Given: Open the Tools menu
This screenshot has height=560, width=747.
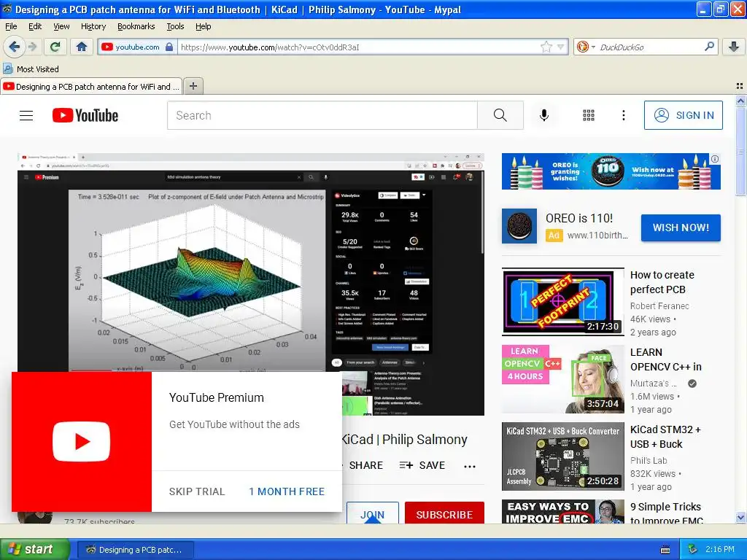Looking at the screenshot, I should pos(175,26).
